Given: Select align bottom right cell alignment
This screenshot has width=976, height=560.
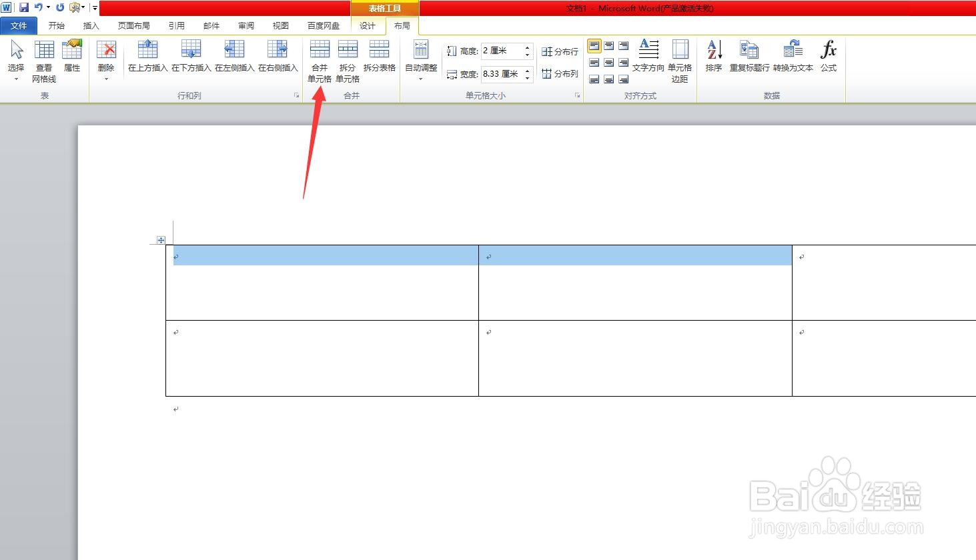Looking at the screenshot, I should click(x=624, y=79).
